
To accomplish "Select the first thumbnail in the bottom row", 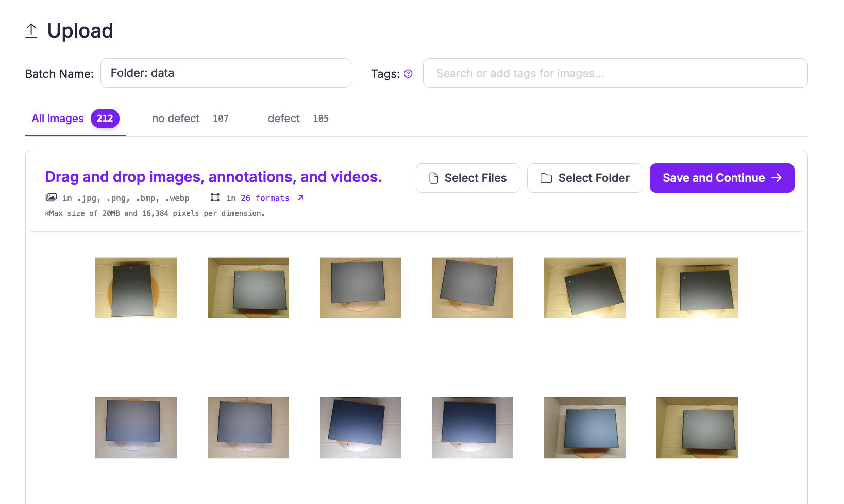I will point(136,428).
